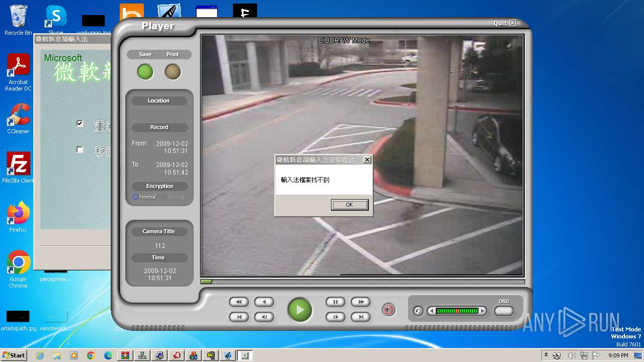Click the left arrow of the speed bar
The image size is (644, 362).
pos(431,311)
